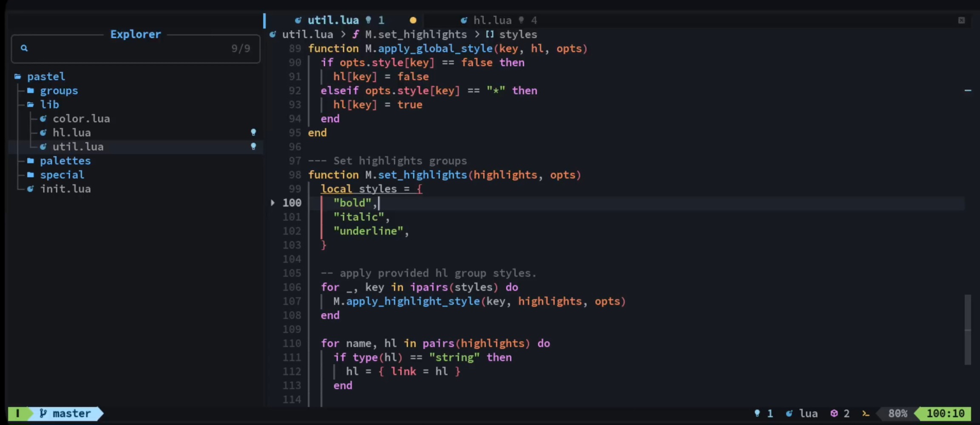Collapse the lib folder
This screenshot has height=425, width=980.
pos(49,105)
